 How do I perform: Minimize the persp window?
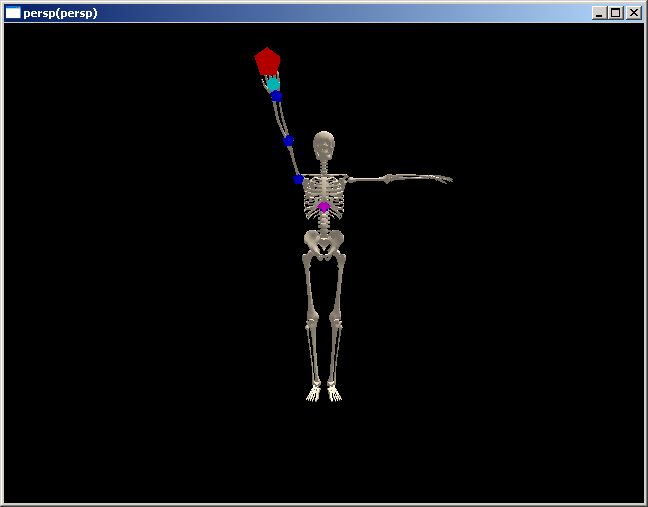[599, 13]
